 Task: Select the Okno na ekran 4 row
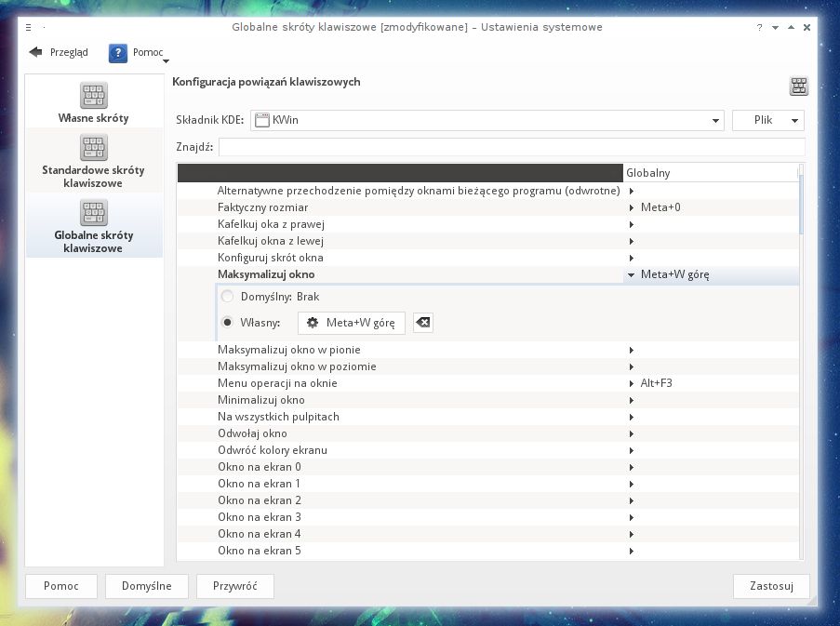coord(488,533)
